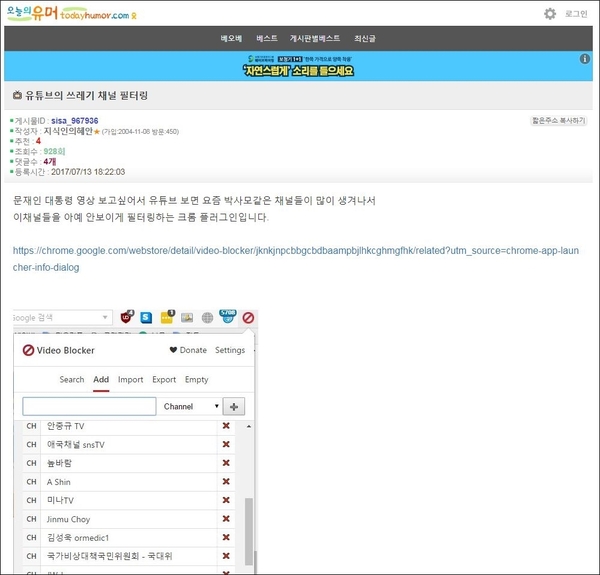Screen dimensions: 600x575
Task: Open the 최신글 menu
Action: click(365, 38)
